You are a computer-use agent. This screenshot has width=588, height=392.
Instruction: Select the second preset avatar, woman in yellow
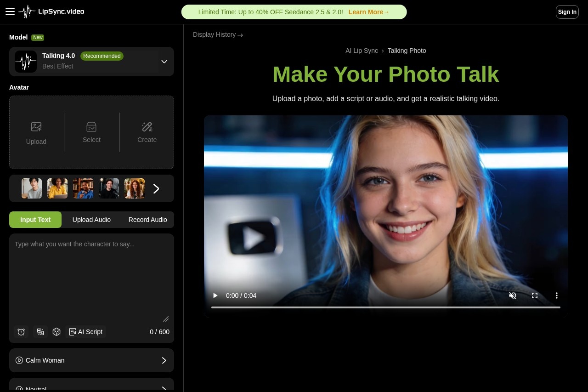[x=57, y=188]
